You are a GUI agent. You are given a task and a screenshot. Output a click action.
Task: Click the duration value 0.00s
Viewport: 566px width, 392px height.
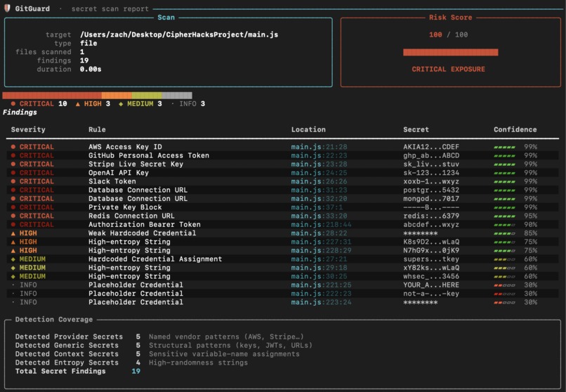tap(91, 70)
